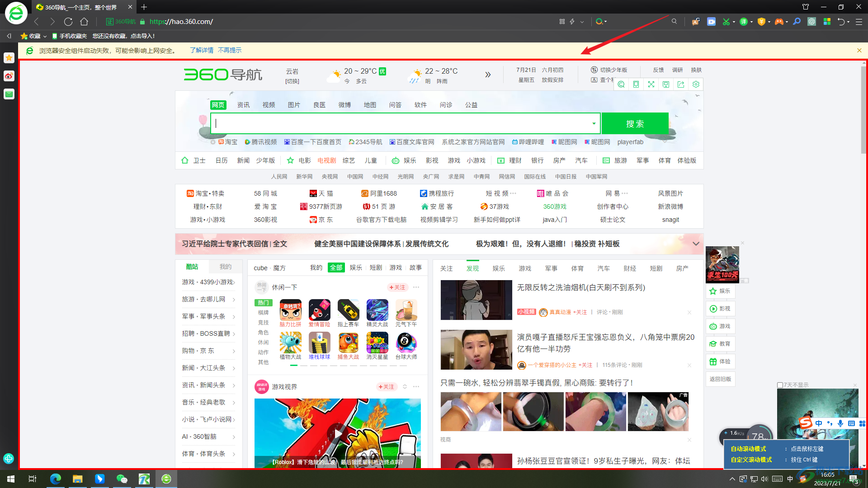
Task: Click the browser back arrow
Action: point(37,22)
